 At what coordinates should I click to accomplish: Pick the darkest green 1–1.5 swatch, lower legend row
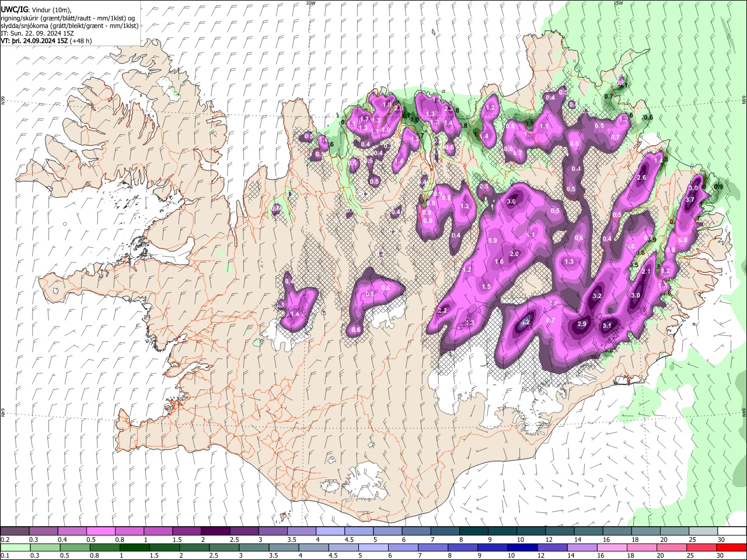[134, 547]
